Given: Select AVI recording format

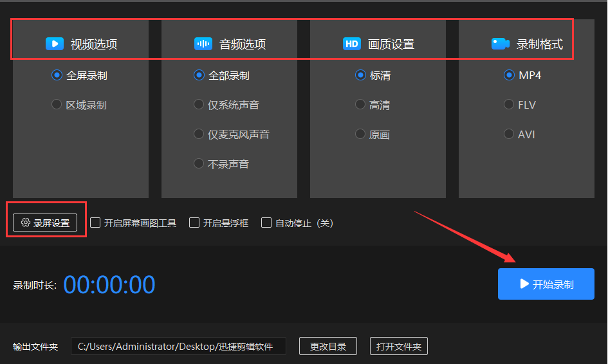Looking at the screenshot, I should (509, 134).
